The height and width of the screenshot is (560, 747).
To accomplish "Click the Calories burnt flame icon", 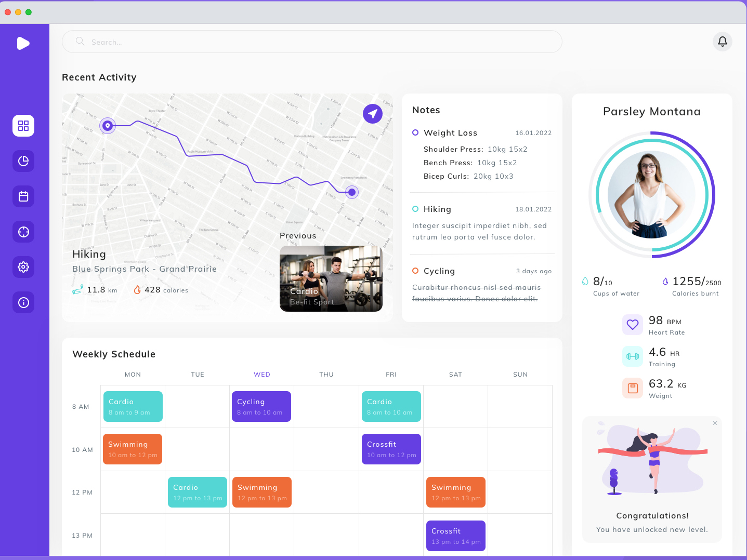I will [666, 281].
